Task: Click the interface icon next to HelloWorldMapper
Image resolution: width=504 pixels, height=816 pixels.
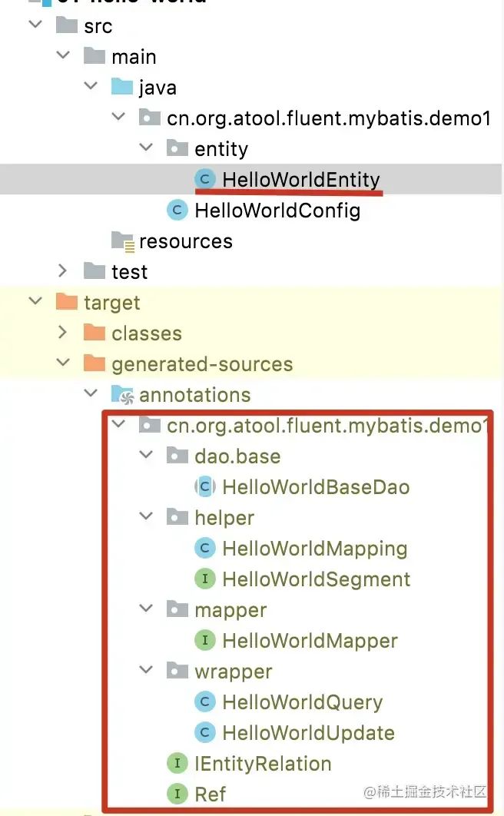Action: 204,640
